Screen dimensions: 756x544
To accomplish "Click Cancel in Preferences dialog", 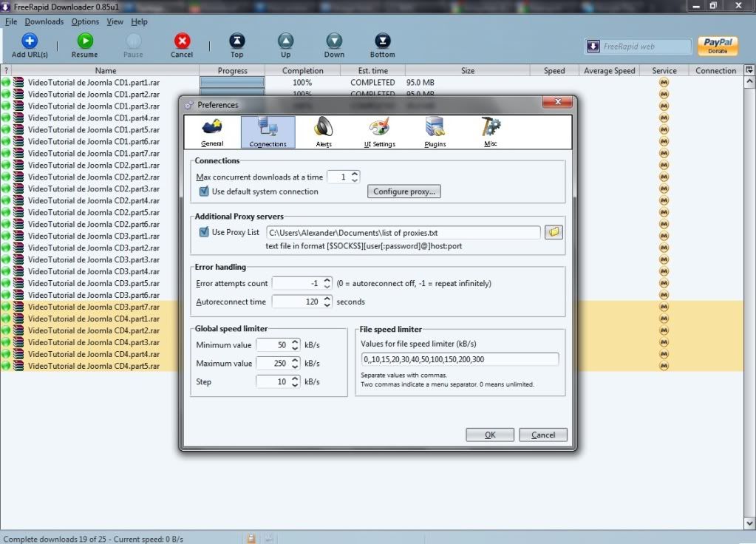I will point(543,435).
